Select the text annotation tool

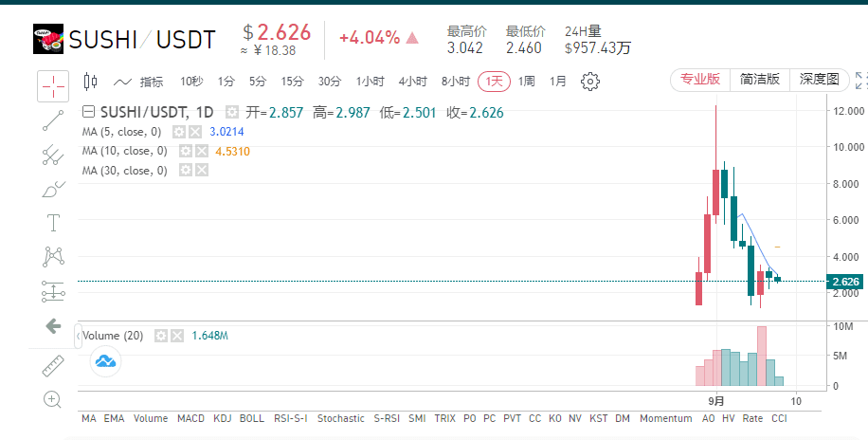point(53,223)
